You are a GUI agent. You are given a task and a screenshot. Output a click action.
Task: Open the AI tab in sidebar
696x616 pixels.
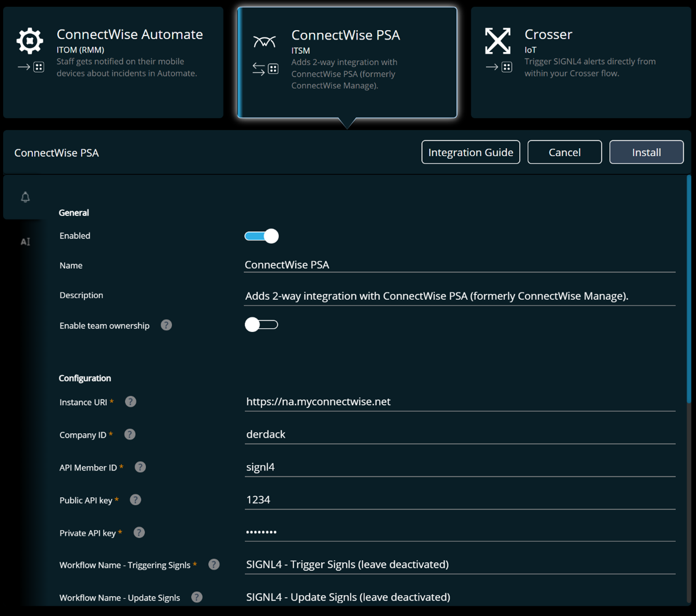click(x=25, y=241)
